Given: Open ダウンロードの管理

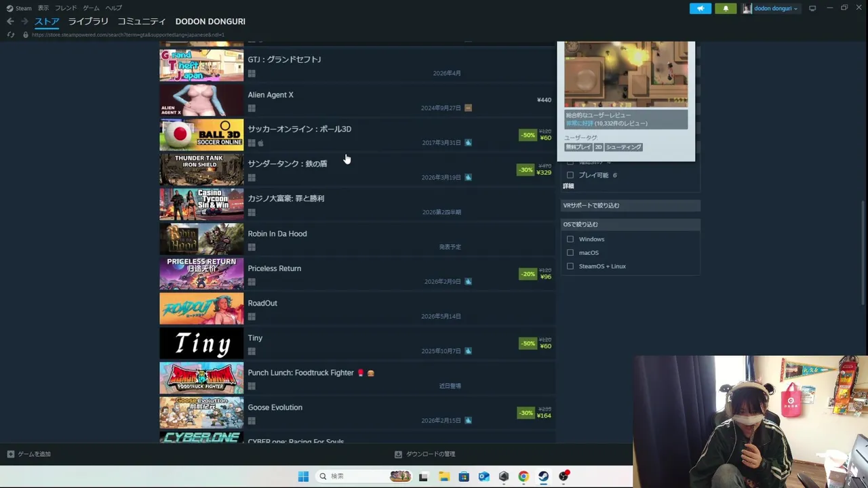Looking at the screenshot, I should (425, 454).
